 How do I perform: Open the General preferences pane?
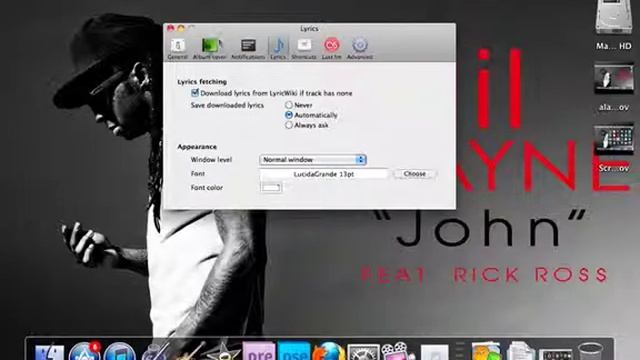pos(178,49)
